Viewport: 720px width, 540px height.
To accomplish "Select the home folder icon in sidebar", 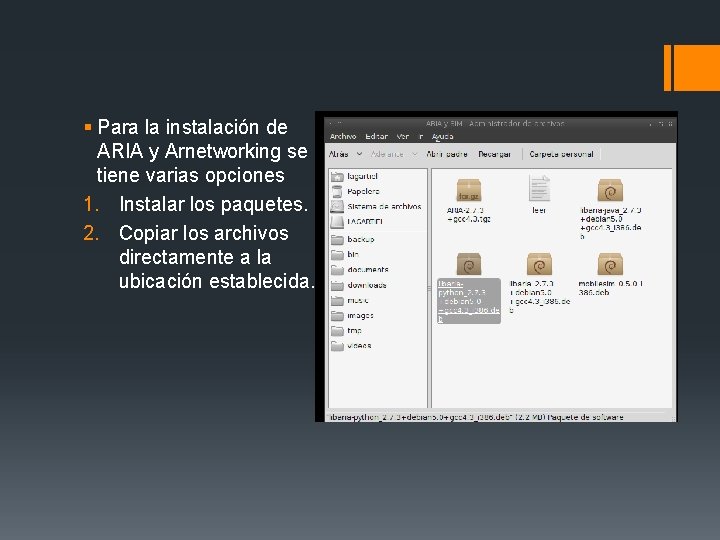I will (337, 176).
